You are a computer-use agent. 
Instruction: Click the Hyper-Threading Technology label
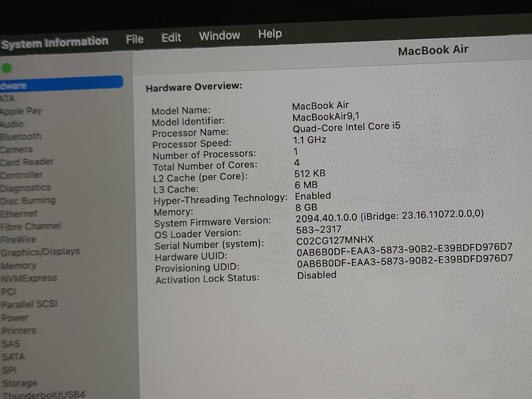(221, 199)
